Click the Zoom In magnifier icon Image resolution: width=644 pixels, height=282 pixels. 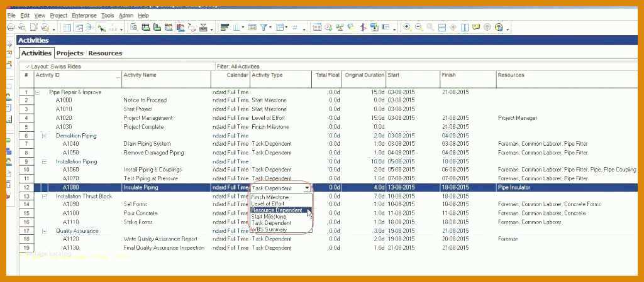(407, 28)
